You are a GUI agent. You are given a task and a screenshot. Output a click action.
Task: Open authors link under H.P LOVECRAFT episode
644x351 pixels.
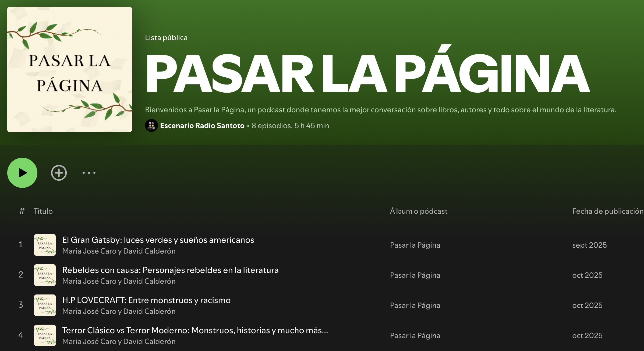click(x=119, y=311)
